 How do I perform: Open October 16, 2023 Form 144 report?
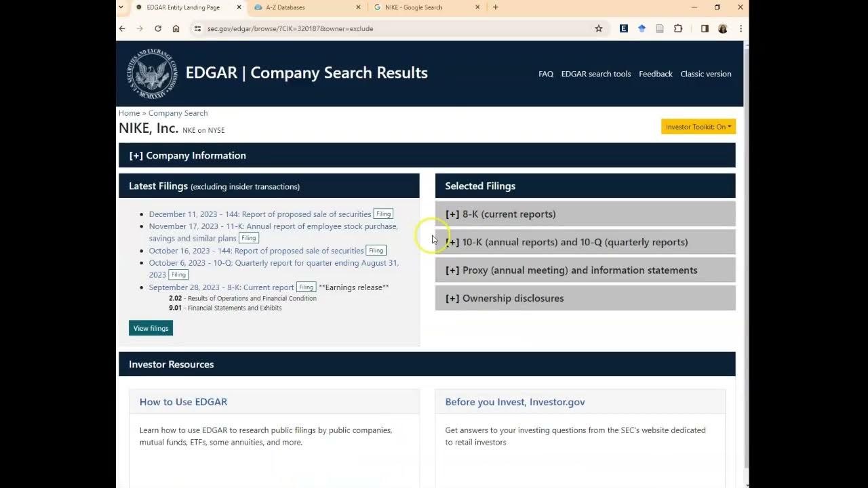[256, 251]
